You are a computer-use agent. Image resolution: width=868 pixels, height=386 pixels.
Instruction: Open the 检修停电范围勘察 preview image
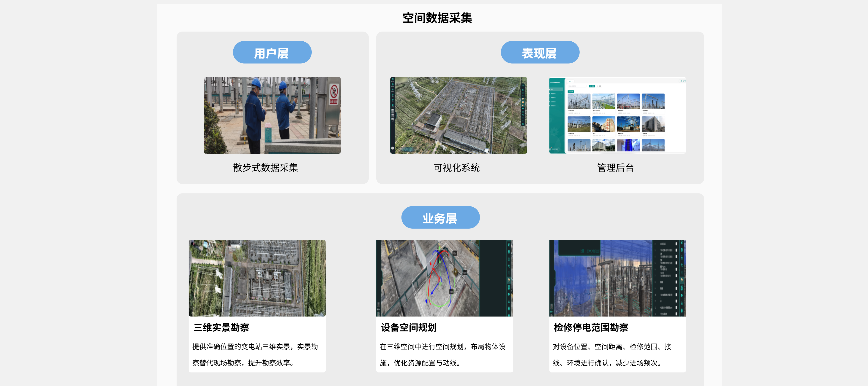(617, 278)
